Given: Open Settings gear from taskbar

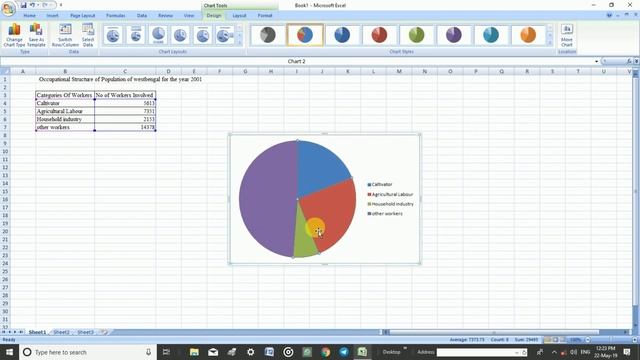Looking at the screenshot, I should tap(250, 352).
